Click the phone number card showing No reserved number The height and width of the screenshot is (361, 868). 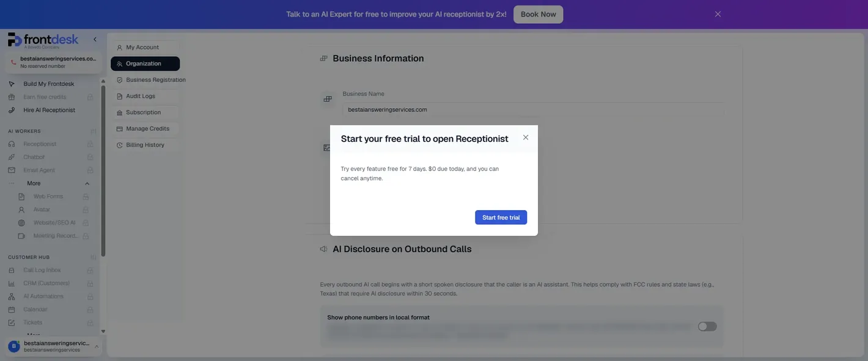click(53, 62)
